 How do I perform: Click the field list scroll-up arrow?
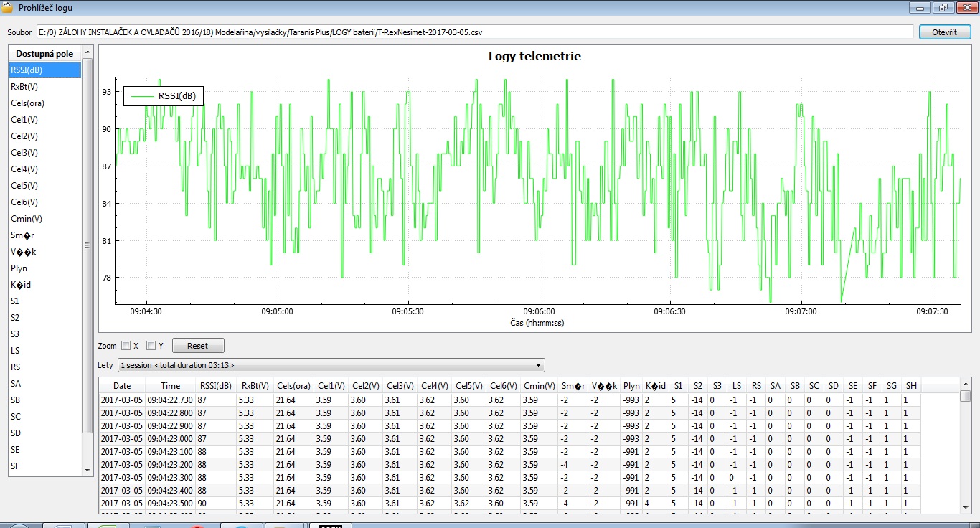pos(88,52)
